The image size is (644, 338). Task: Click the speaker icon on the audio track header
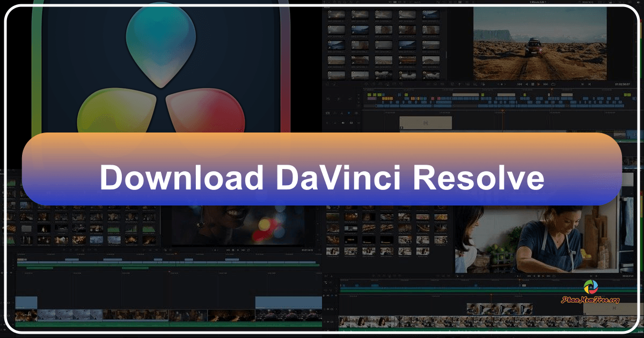tap(343, 122)
